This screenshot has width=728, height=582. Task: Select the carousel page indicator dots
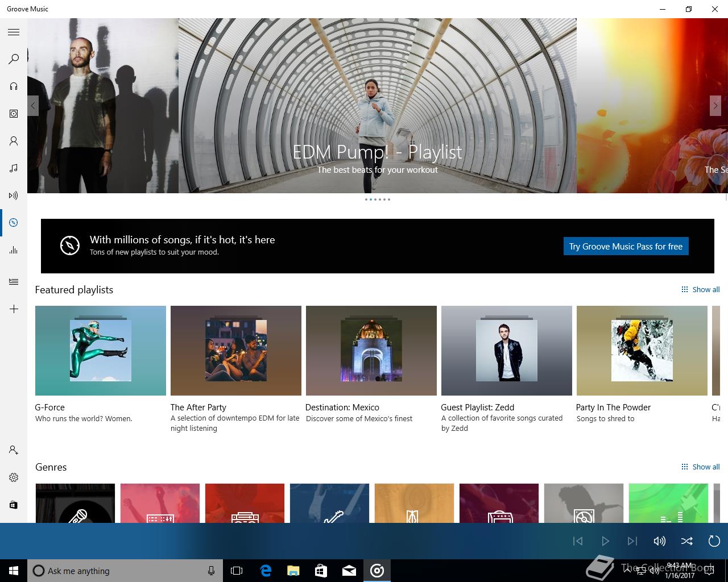[x=378, y=199]
